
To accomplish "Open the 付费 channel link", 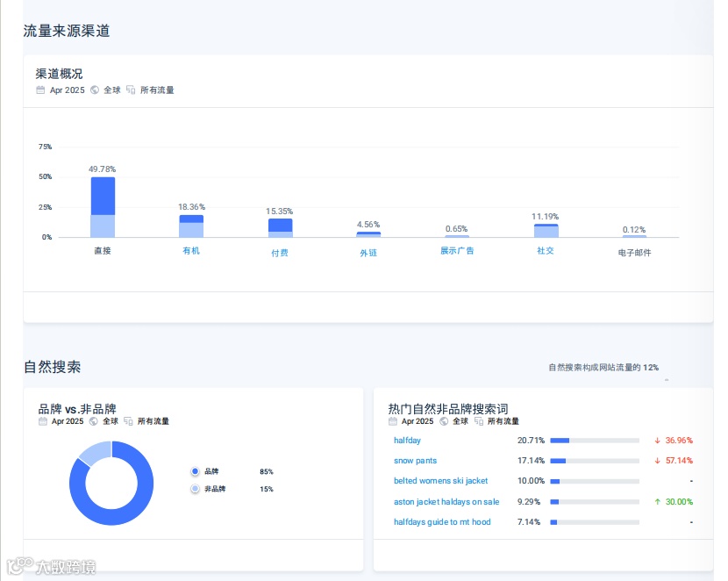I will [280, 253].
